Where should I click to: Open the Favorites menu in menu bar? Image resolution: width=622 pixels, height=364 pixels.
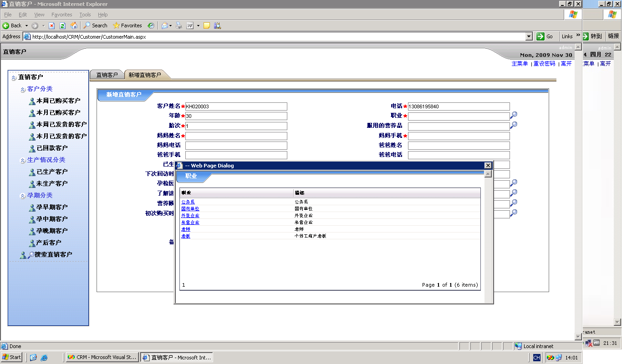click(61, 15)
